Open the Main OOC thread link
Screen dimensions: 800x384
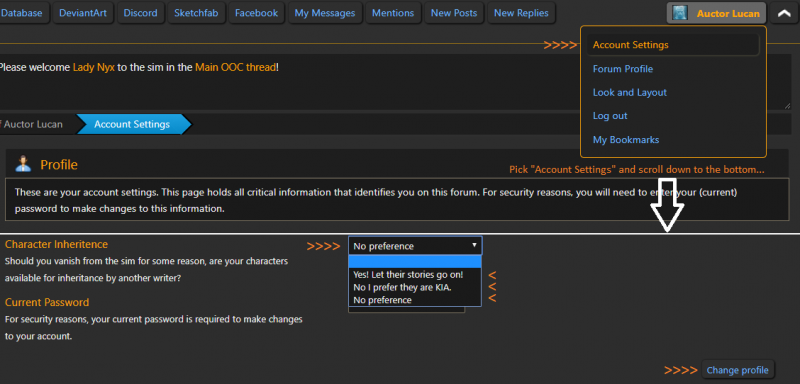coord(236,67)
